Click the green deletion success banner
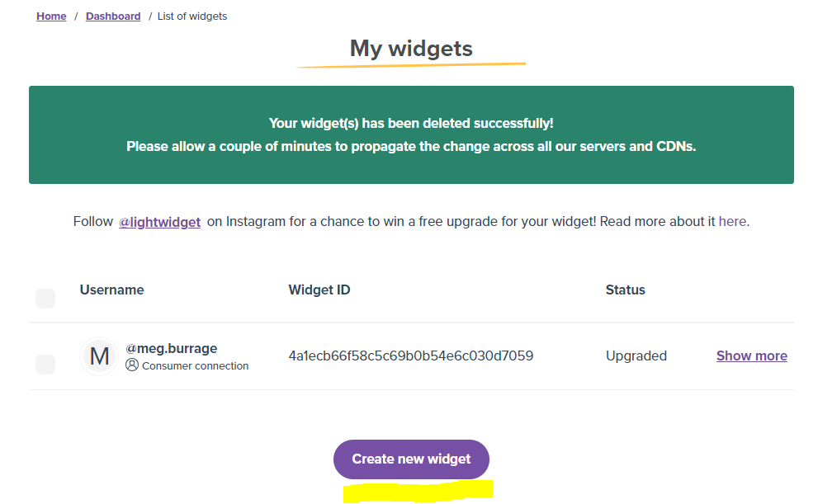Screen dimensions: 818x504 [x=411, y=134]
